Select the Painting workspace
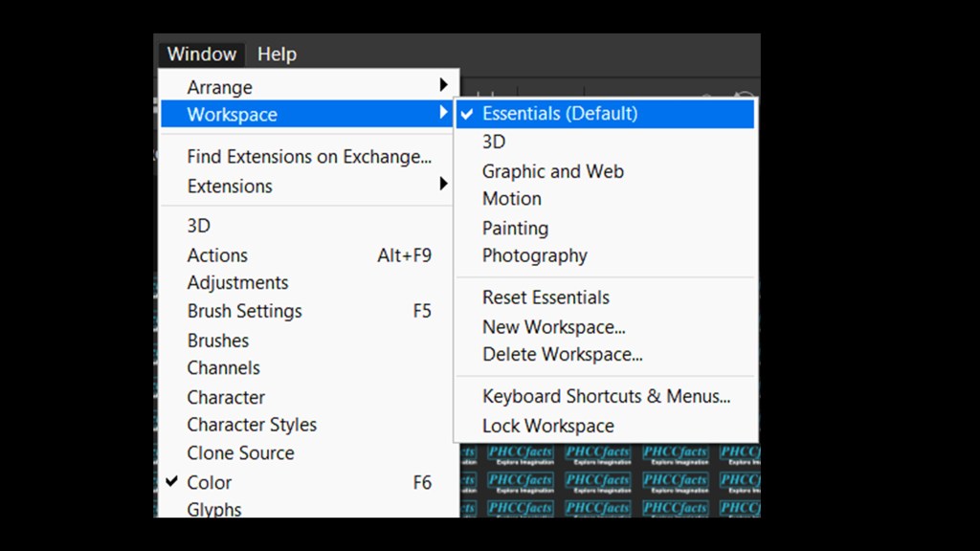 (515, 228)
